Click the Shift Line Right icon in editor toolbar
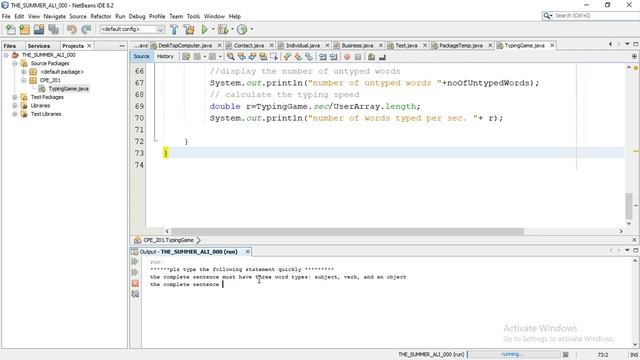Image resolution: width=640 pixels, height=360 pixels. point(333,57)
